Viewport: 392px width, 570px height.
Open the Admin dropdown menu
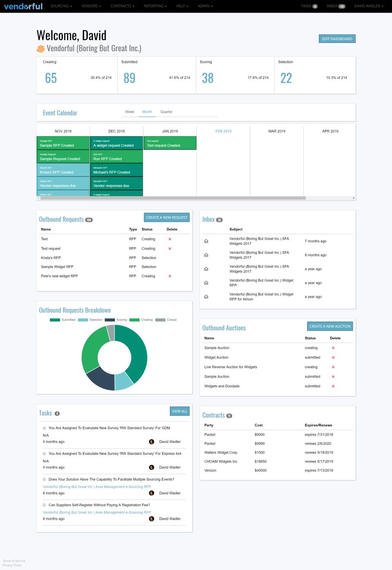click(205, 6)
